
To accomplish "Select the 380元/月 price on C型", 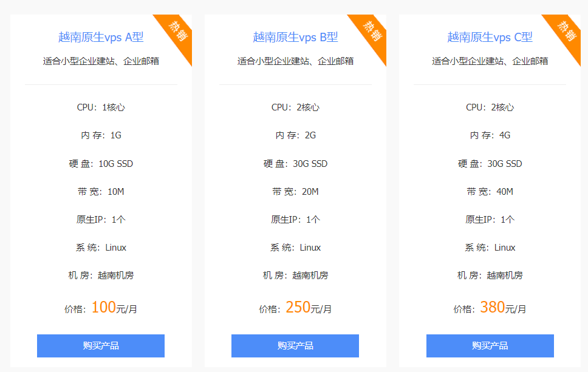I will pyautogui.click(x=488, y=308).
